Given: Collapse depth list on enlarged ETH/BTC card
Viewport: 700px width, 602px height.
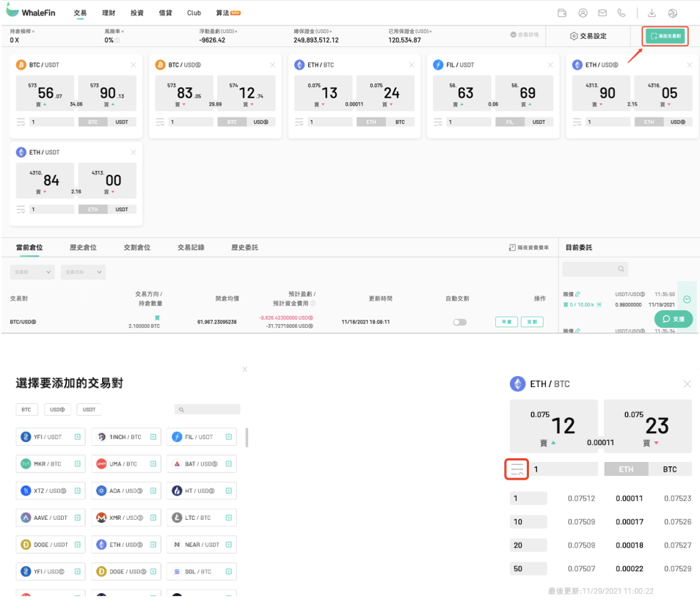Looking at the screenshot, I should [x=517, y=469].
